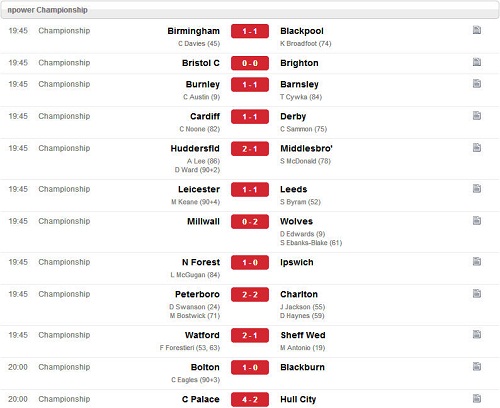Viewport: 500px width, 408px height.
Task: Open the Leicester team link
Action: pyautogui.click(x=199, y=189)
